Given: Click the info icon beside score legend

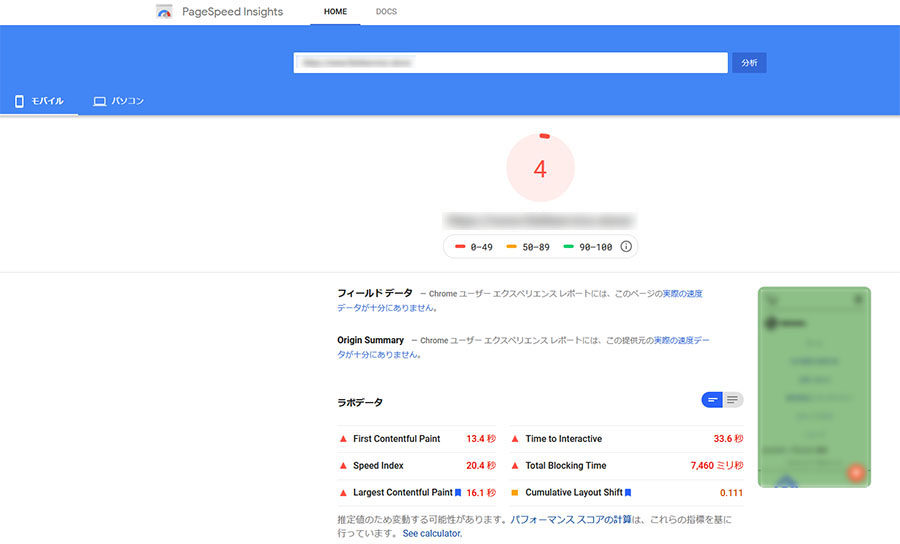Looking at the screenshot, I should coord(626,247).
